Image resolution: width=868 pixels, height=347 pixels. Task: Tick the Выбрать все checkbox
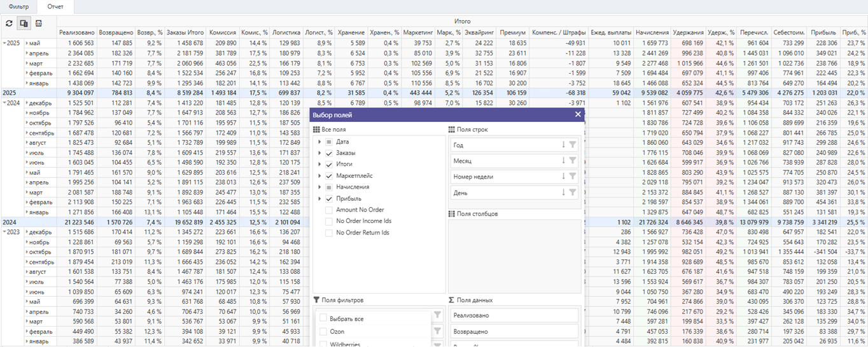(x=323, y=318)
